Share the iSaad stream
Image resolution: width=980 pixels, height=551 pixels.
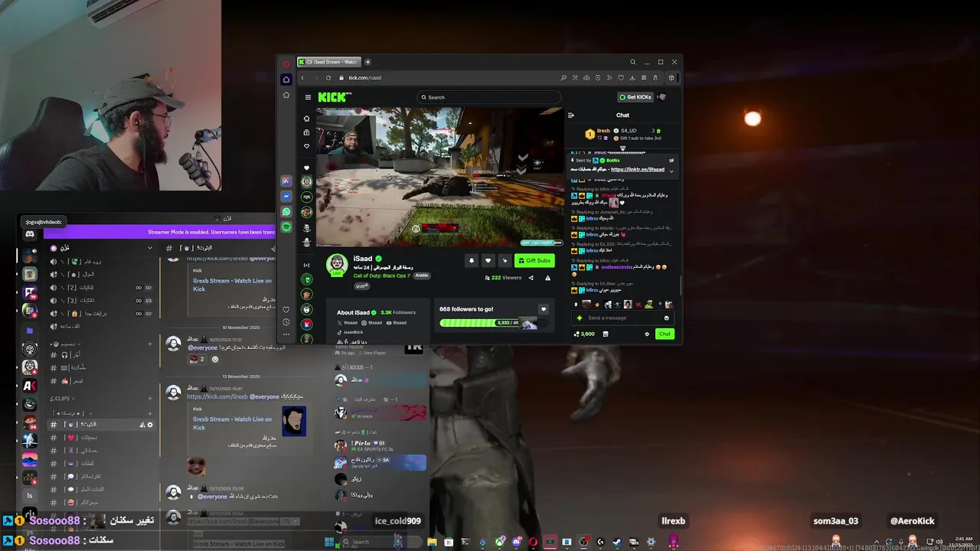click(x=531, y=278)
